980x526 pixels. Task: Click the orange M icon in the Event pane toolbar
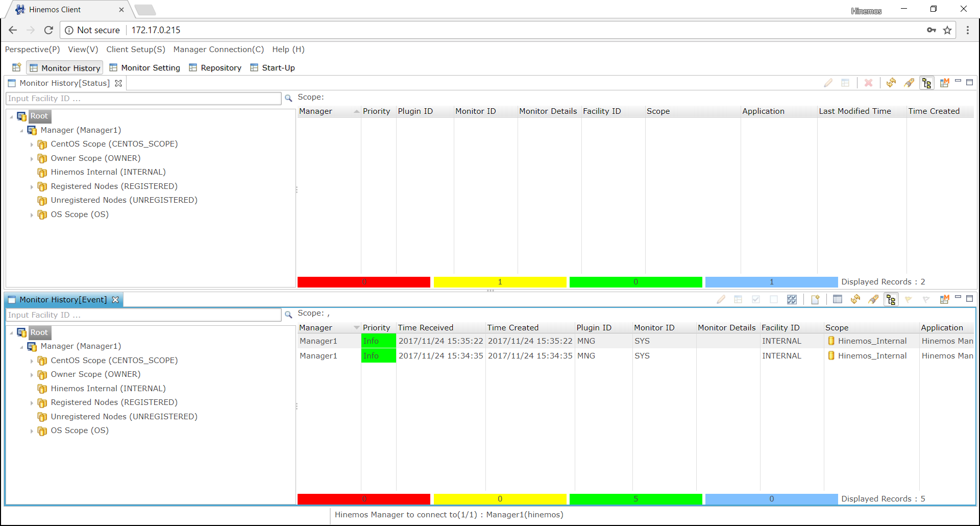coord(945,299)
